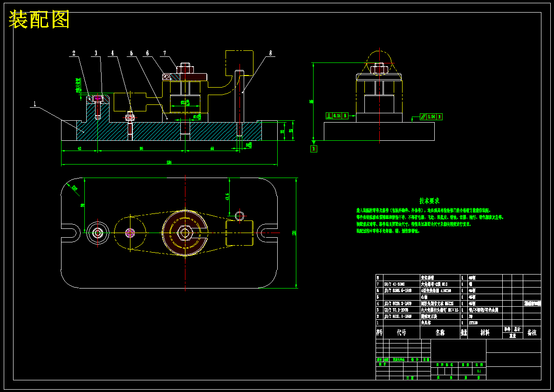Image resolution: width=554 pixels, height=392 pixels.
Task: Click the 40 dimension under section view
Action: pos(79,149)
